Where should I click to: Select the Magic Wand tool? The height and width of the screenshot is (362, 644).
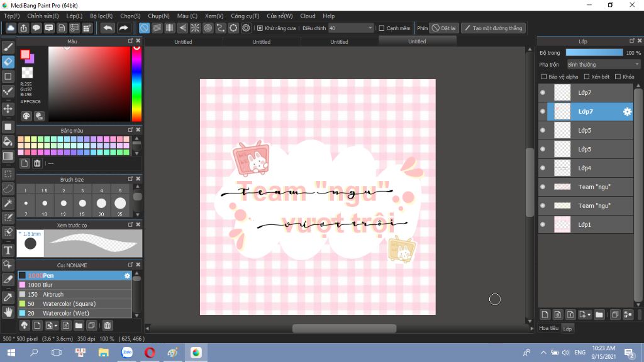point(8,203)
